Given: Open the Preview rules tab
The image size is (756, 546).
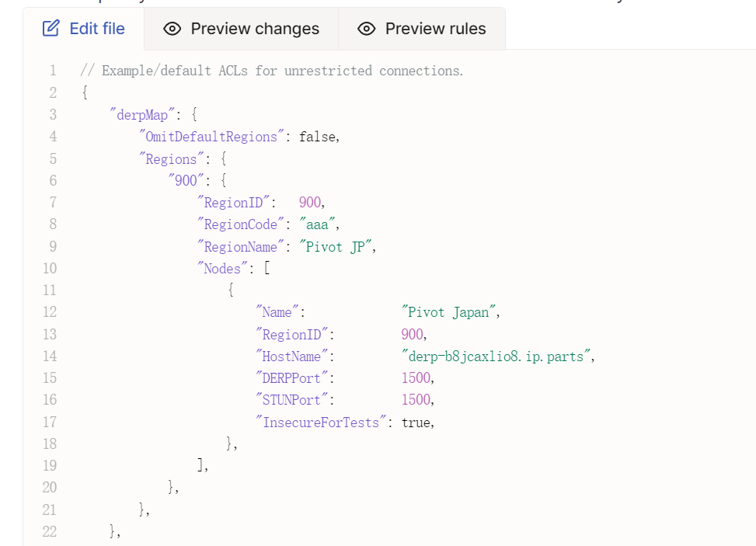Looking at the screenshot, I should click(x=421, y=29).
